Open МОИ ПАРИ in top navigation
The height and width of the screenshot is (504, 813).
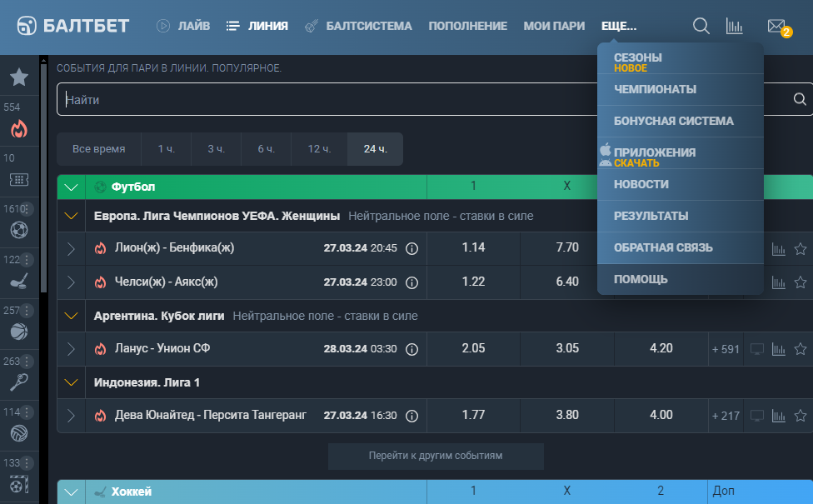pyautogui.click(x=554, y=26)
